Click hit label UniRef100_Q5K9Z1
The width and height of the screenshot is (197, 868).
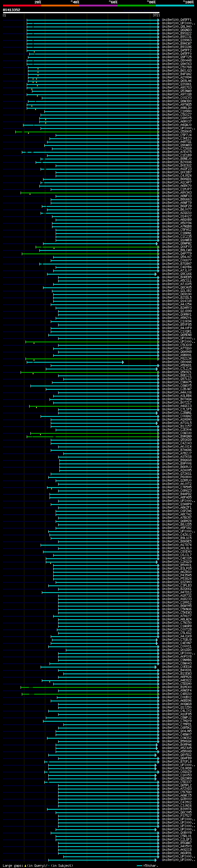click(x=177, y=372)
